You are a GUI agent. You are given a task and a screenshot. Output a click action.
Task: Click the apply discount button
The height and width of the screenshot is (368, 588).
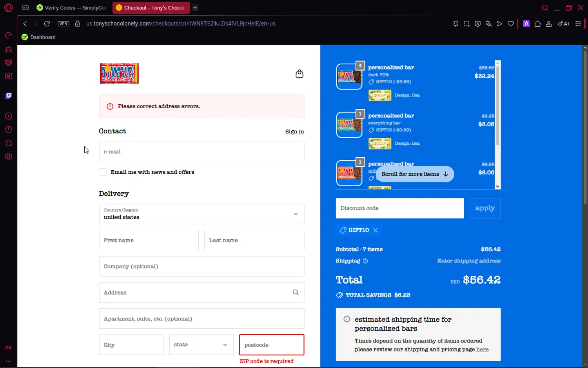click(x=485, y=208)
